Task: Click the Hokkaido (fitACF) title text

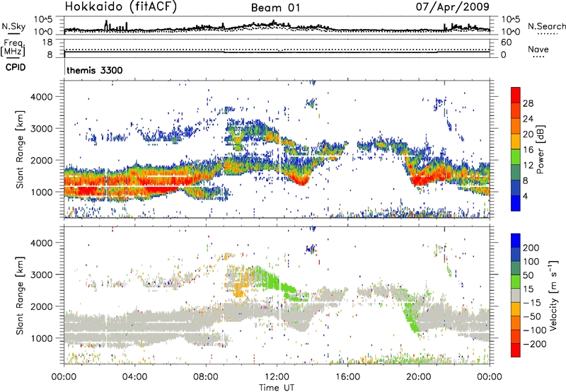Action: click(121, 6)
